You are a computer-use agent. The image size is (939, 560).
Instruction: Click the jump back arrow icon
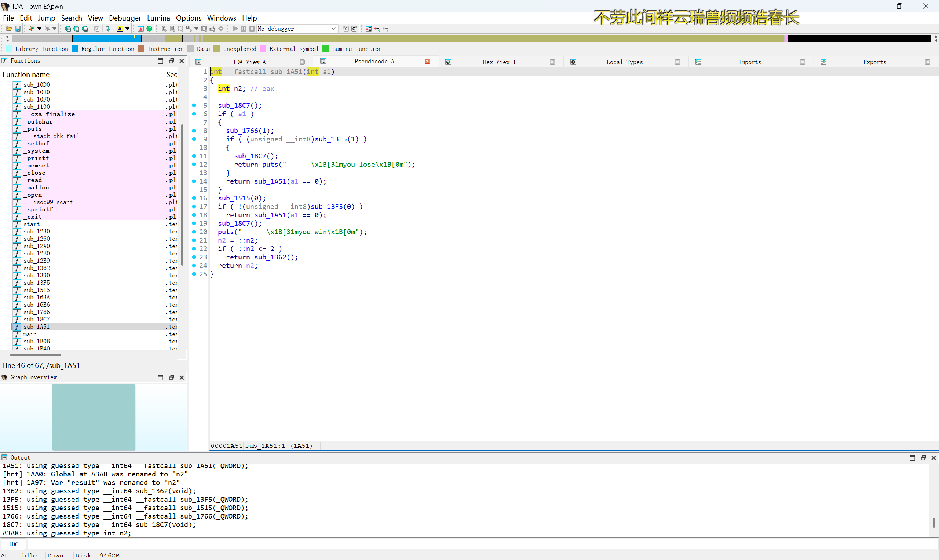click(32, 29)
